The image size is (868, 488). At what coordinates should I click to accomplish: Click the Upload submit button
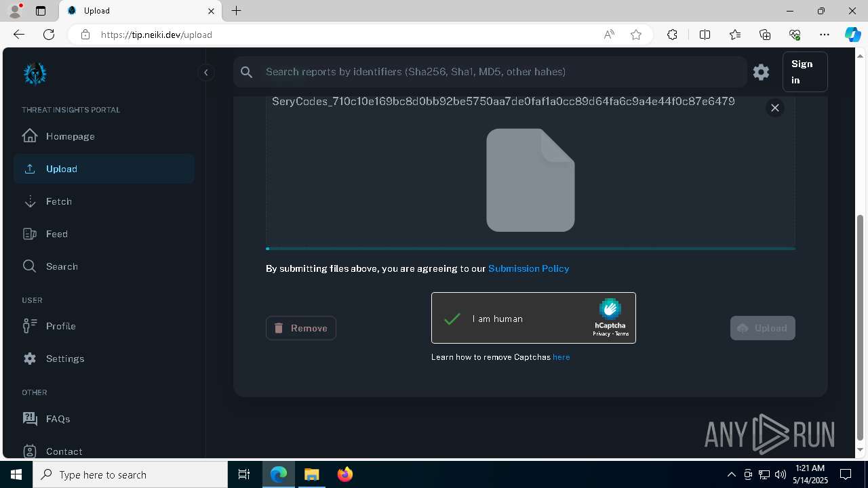click(763, 328)
